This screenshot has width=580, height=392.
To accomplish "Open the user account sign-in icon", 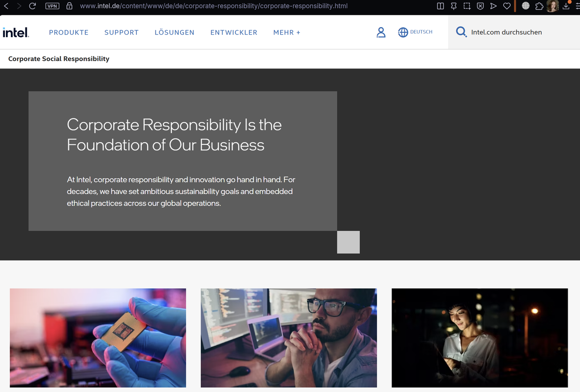I will (381, 32).
